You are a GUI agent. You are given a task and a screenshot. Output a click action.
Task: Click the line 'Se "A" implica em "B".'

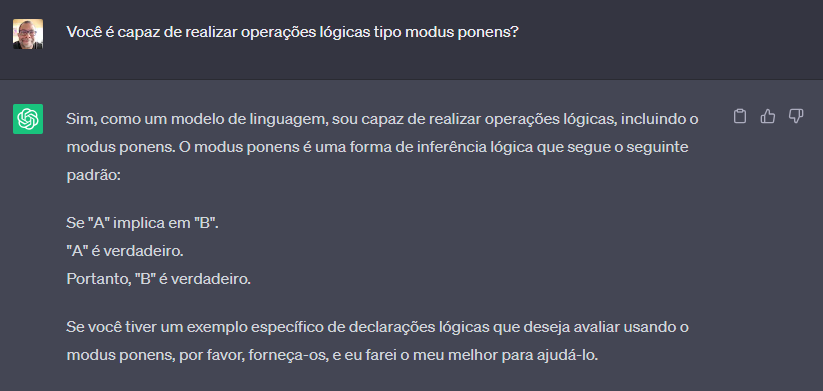pyautogui.click(x=142, y=223)
